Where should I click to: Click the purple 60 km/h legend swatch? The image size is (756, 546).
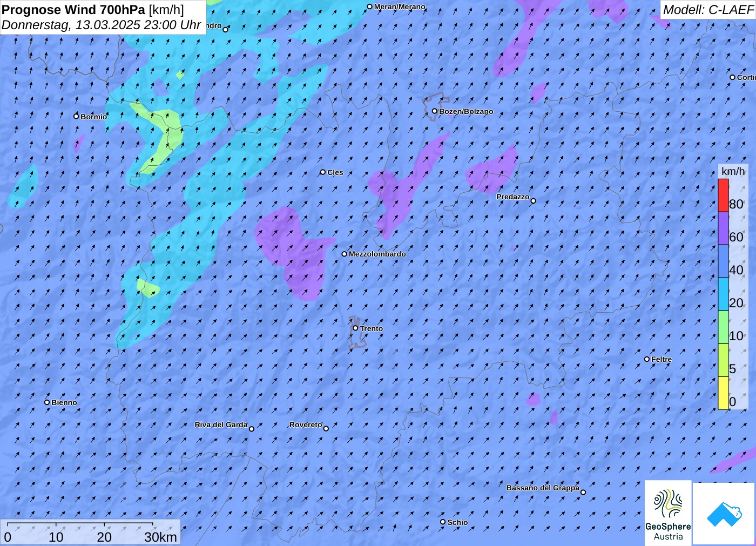click(x=723, y=228)
